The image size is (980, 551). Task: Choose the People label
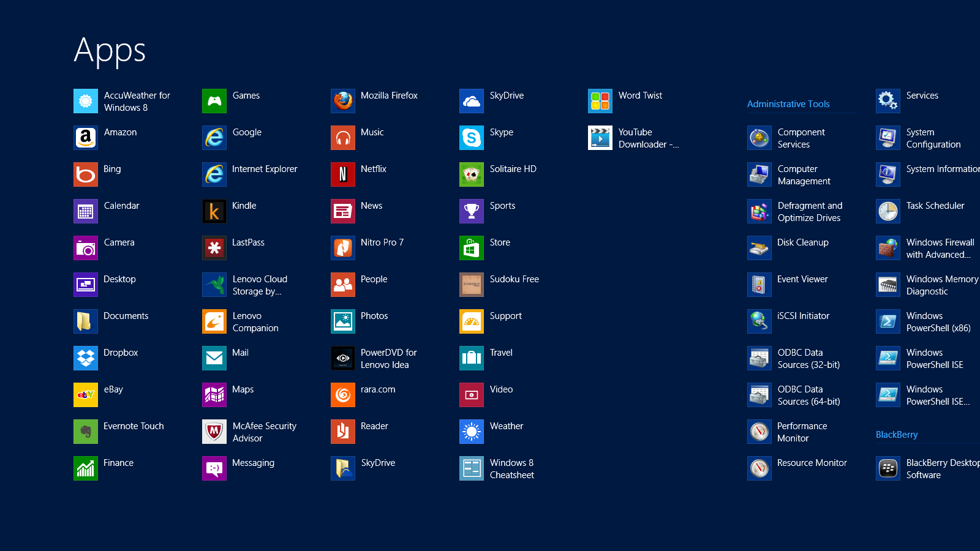pyautogui.click(x=374, y=280)
